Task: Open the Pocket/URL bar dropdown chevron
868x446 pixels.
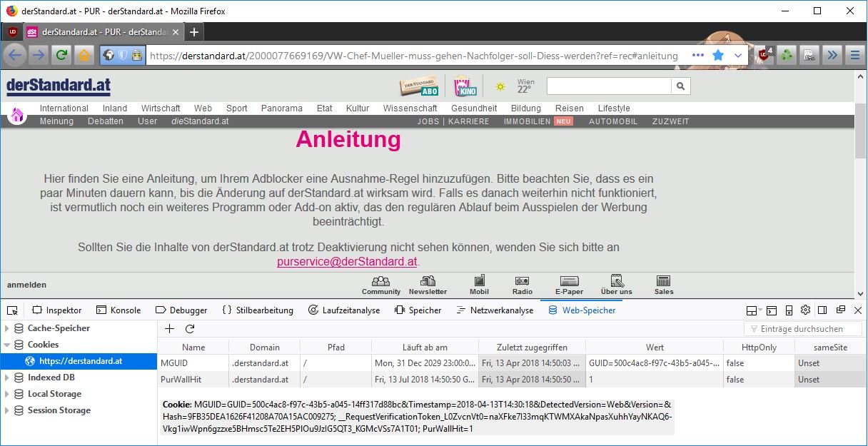Action: tap(738, 55)
